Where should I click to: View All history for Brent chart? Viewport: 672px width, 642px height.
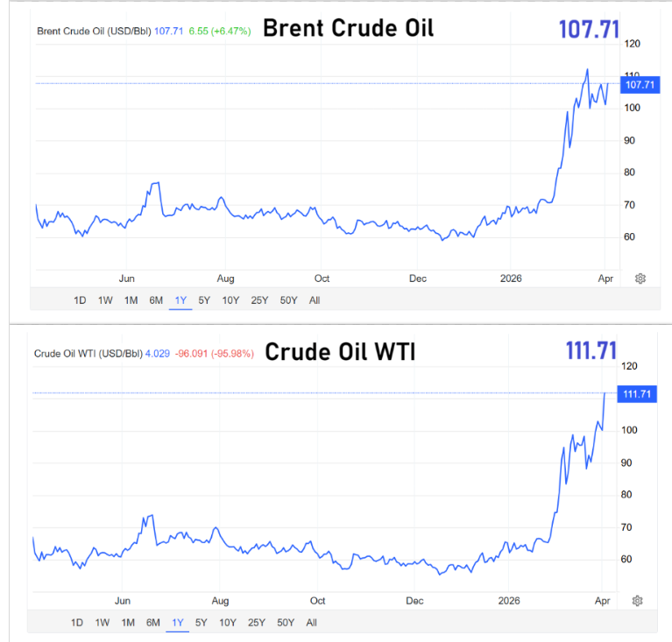pyautogui.click(x=315, y=300)
